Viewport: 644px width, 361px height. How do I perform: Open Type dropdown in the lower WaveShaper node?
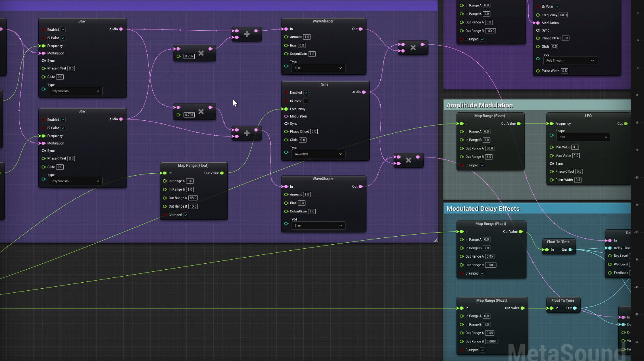[x=318, y=226]
